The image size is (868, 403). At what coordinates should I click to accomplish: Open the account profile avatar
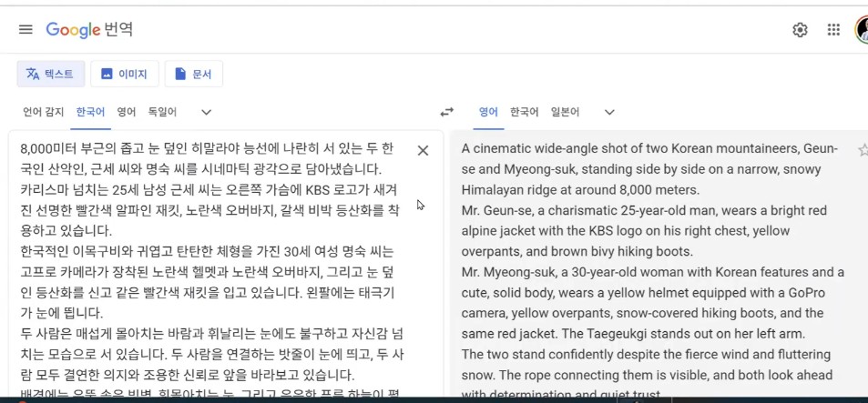pos(862,30)
